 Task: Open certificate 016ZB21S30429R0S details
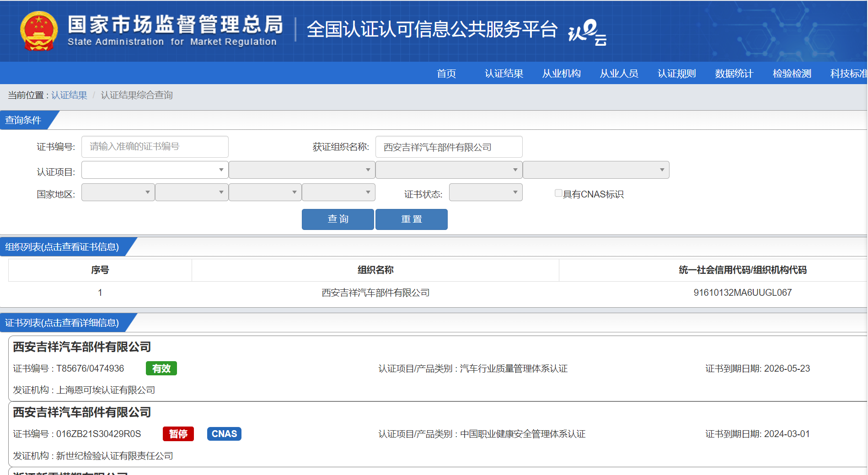click(x=98, y=434)
